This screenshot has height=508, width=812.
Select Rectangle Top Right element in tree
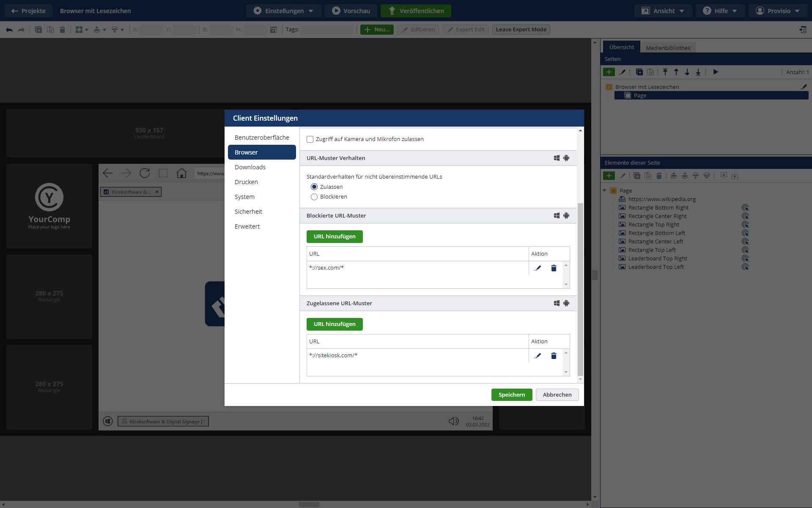coord(653,225)
